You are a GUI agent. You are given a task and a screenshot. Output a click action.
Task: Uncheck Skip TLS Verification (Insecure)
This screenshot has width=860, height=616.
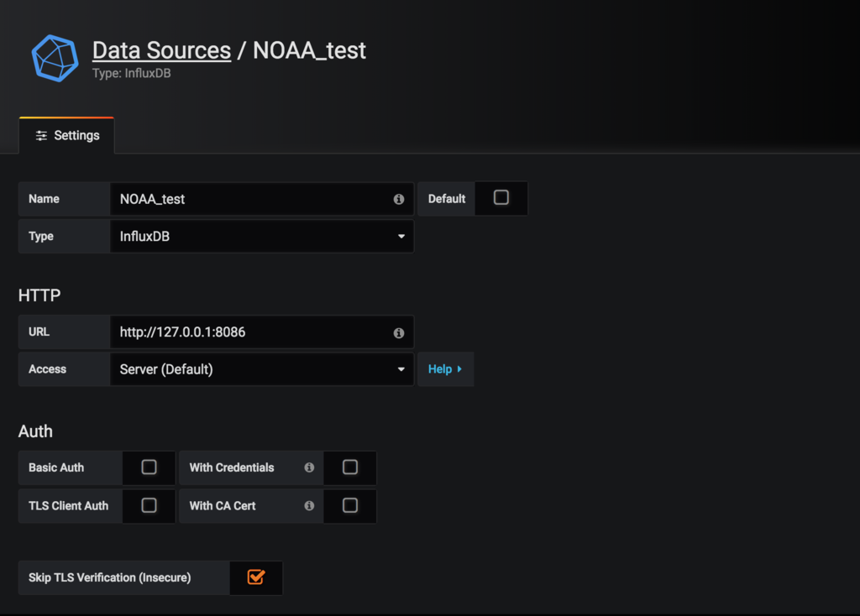tap(256, 577)
